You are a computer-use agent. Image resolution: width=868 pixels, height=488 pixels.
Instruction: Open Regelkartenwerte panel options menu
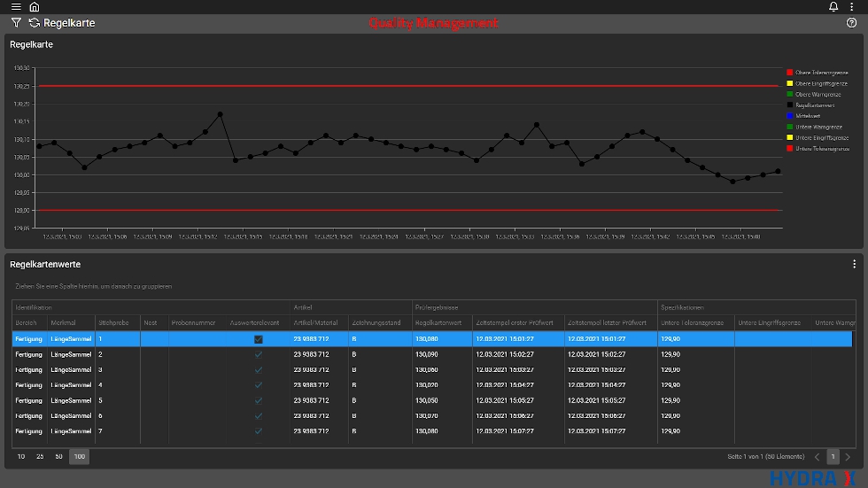(x=854, y=264)
